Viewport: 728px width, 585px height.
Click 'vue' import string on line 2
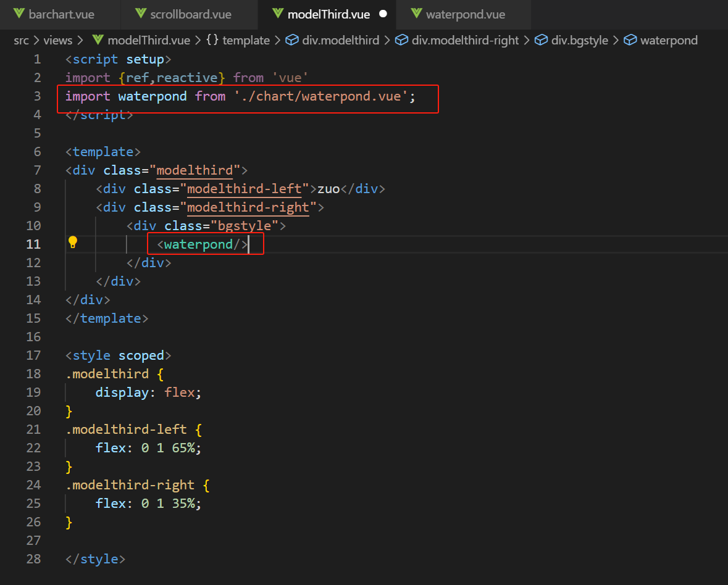point(290,78)
